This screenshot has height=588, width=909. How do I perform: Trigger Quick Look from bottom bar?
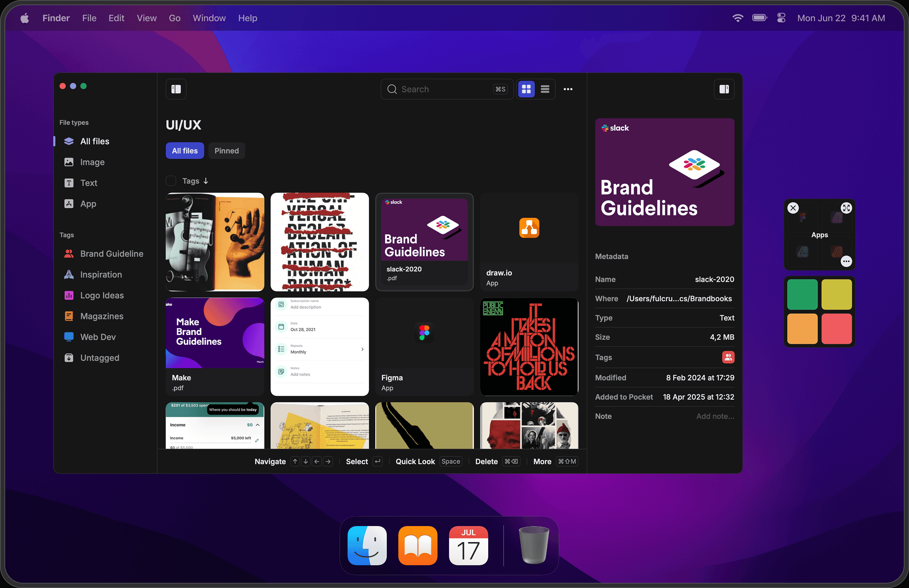[x=429, y=462]
